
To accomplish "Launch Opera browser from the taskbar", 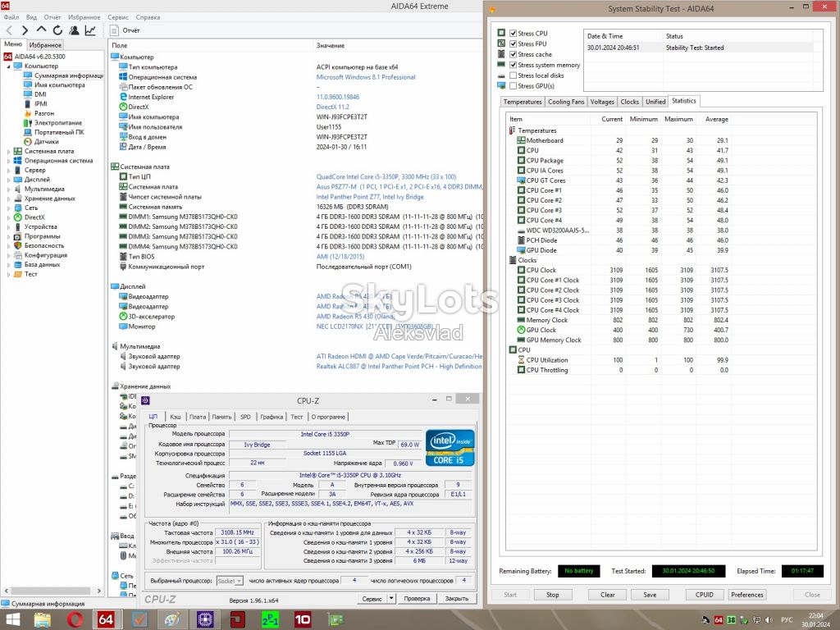I will [75, 620].
